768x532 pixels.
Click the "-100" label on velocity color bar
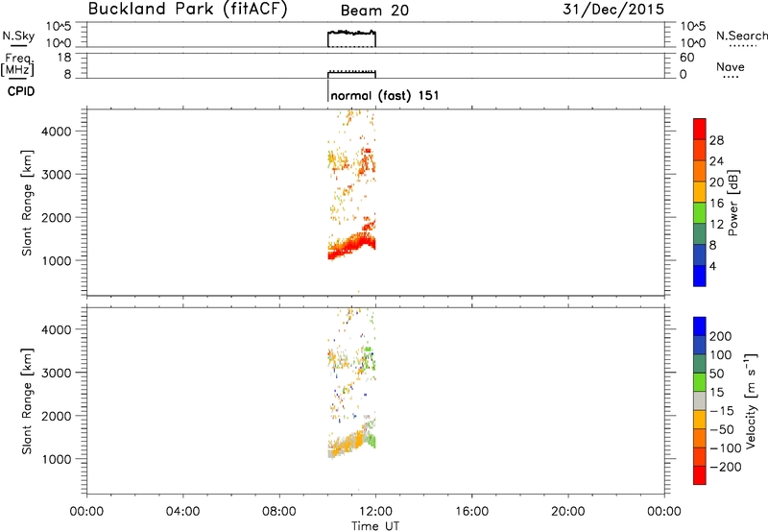725,448
